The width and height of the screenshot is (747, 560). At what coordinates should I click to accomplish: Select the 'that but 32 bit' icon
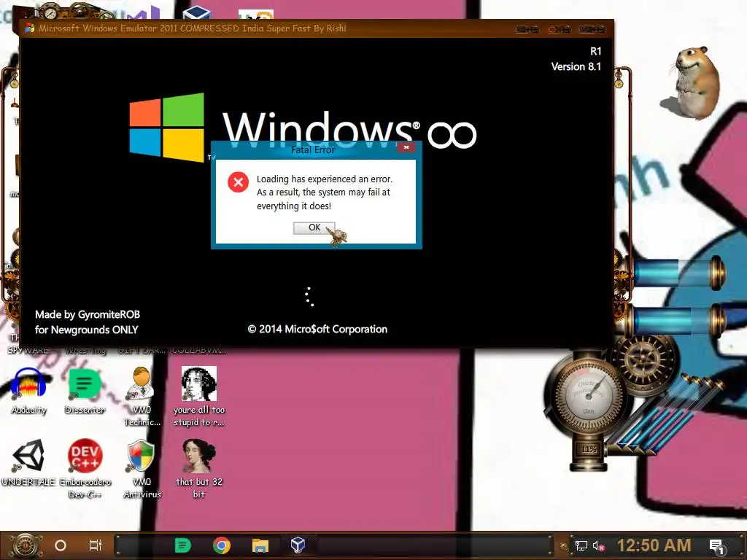pos(198,468)
